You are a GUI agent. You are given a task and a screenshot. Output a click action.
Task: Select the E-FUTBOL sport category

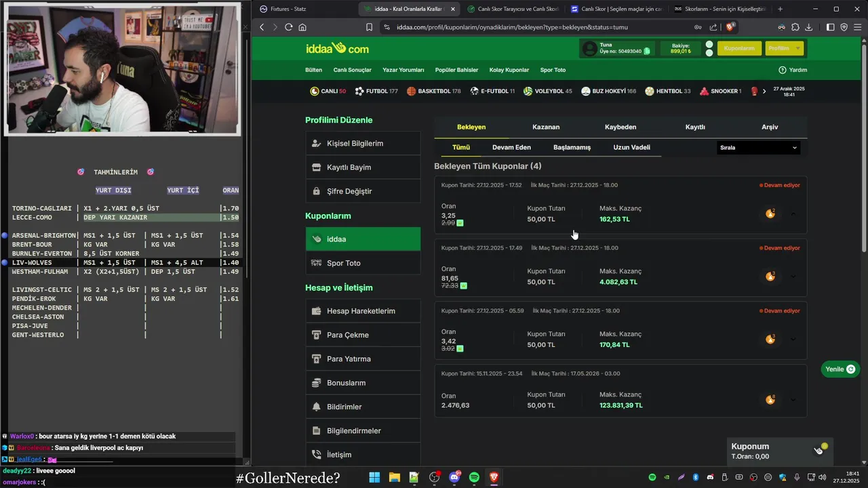click(x=492, y=91)
